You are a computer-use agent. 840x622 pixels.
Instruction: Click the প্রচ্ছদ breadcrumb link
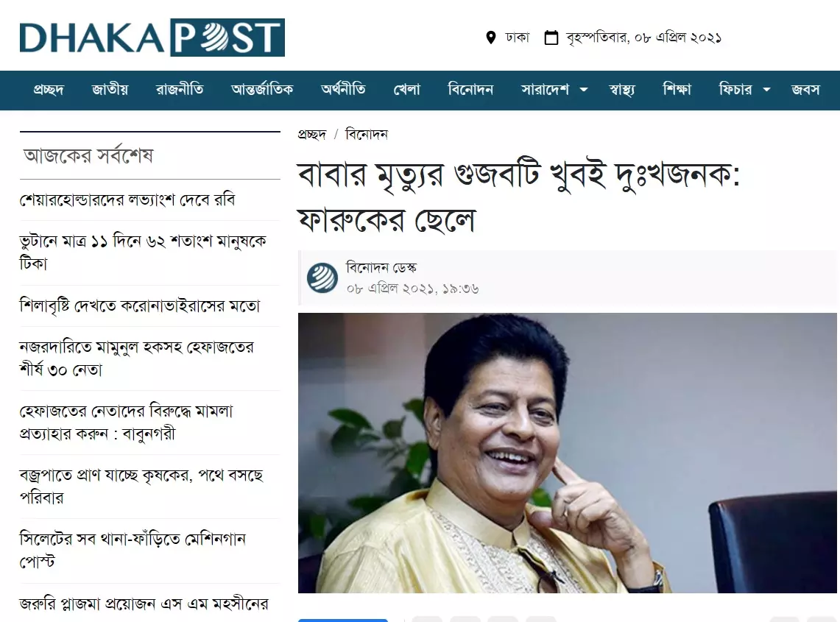coord(312,134)
